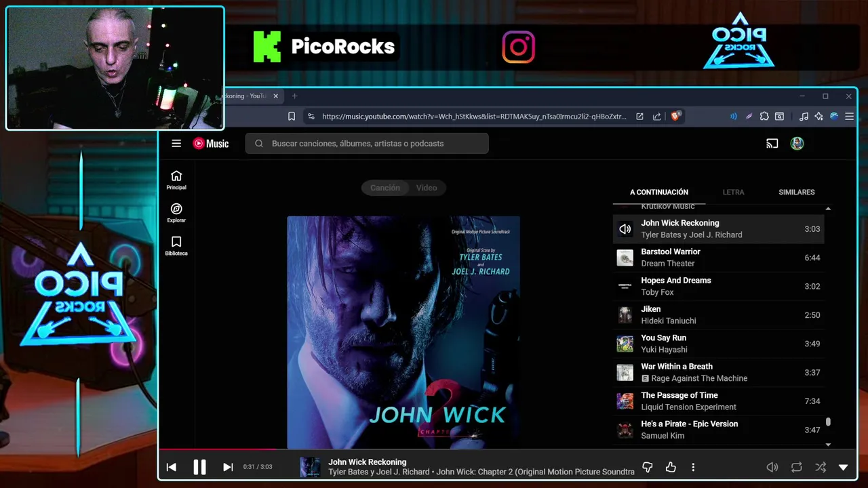Open the Biblioteca library section

click(x=176, y=246)
